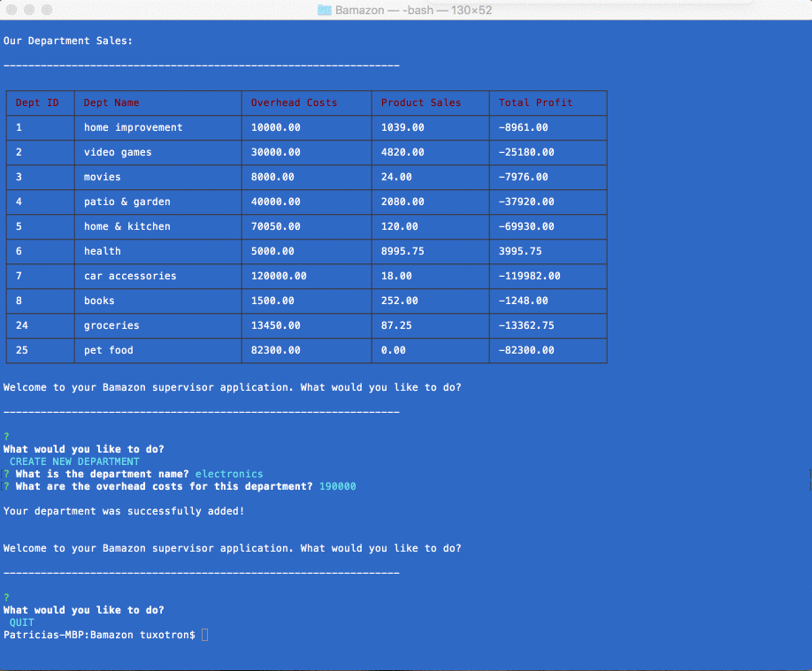Click the Bamazon folder icon in title bar
This screenshot has height=671, width=812.
pyautogui.click(x=324, y=10)
